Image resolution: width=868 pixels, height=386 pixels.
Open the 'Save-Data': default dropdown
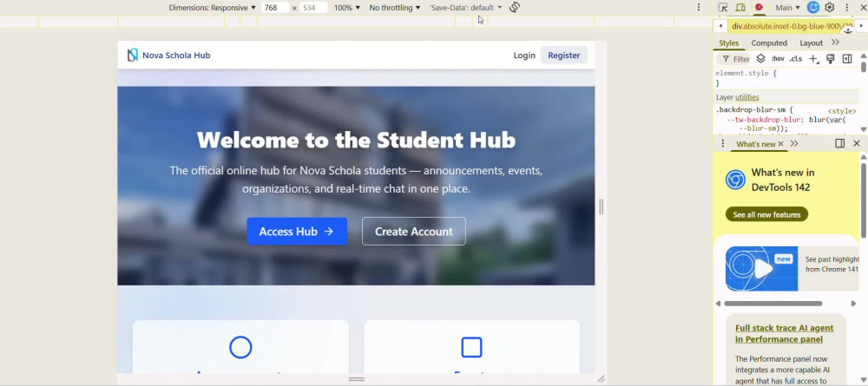466,8
